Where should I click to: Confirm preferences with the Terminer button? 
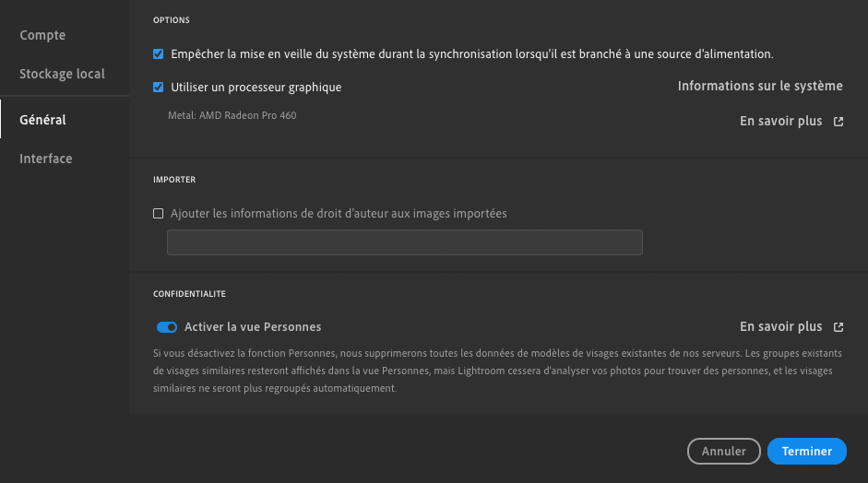tap(806, 451)
